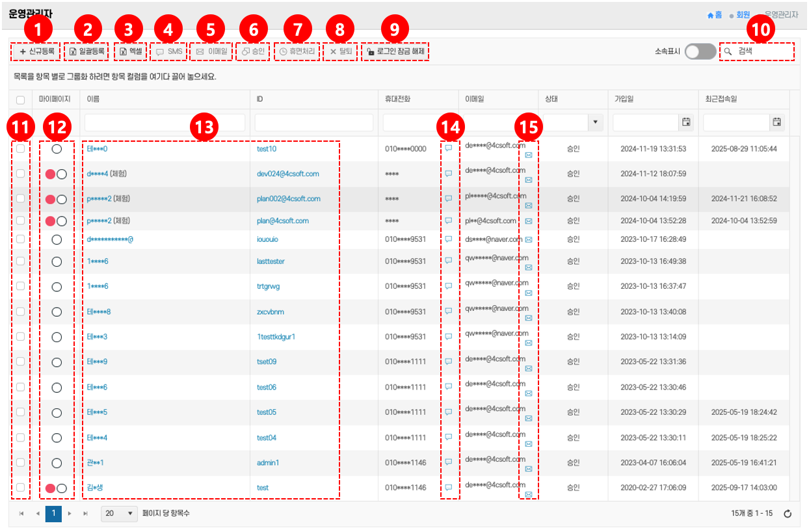809x532 pixels.
Task: Open 최근접속일 calendar date picker icon
Action: click(776, 122)
